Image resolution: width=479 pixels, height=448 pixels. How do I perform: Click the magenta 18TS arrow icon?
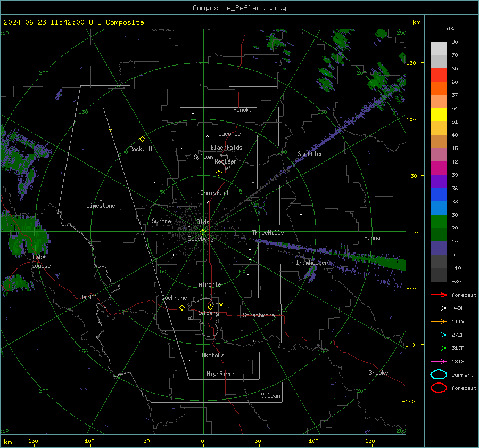point(439,362)
